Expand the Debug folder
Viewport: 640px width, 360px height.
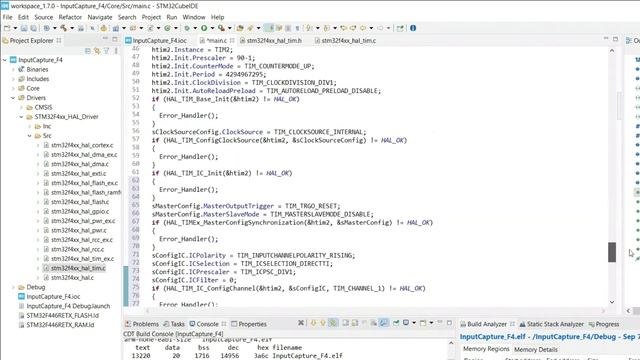(13, 287)
